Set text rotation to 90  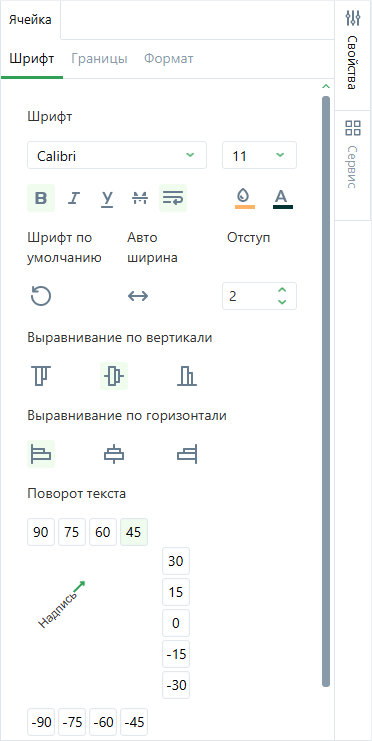point(41,532)
